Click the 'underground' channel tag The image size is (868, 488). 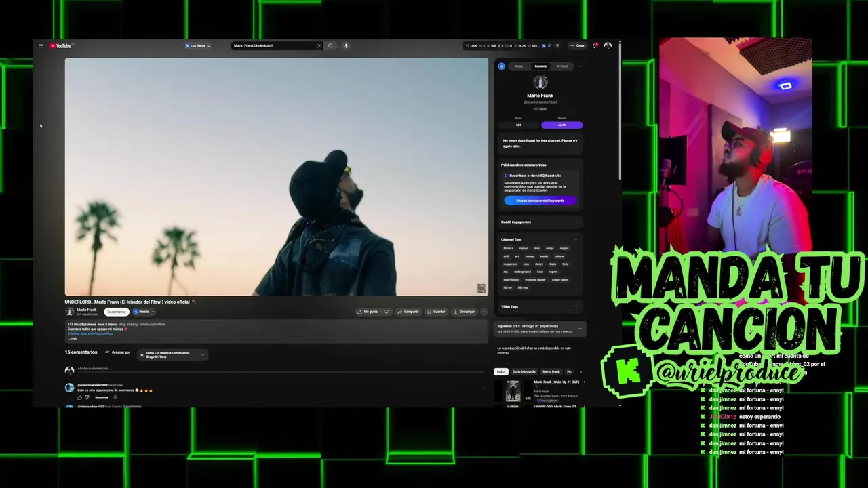pyautogui.click(x=523, y=272)
